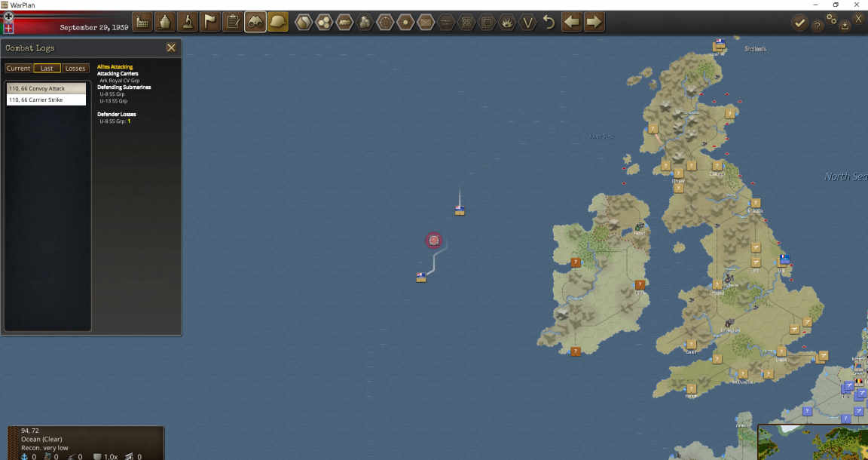Screen dimensions: 868x460
Task: Toggle the envelope hex filter
Action: point(426,23)
